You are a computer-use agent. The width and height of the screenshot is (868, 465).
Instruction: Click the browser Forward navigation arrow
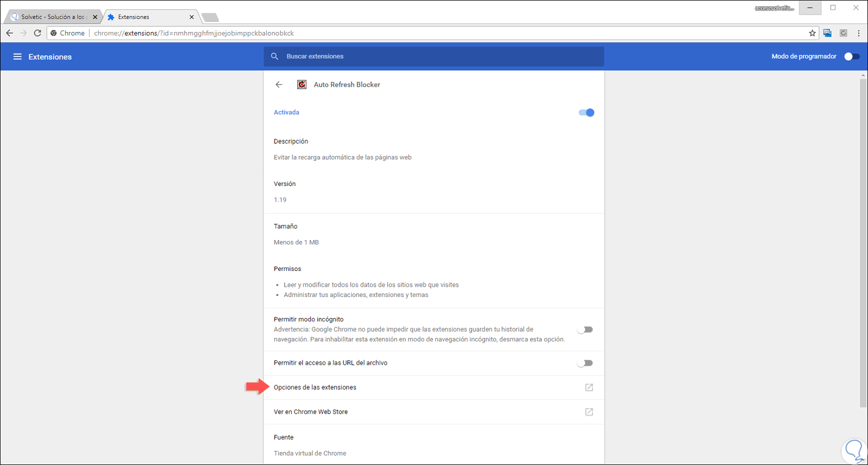coord(23,33)
